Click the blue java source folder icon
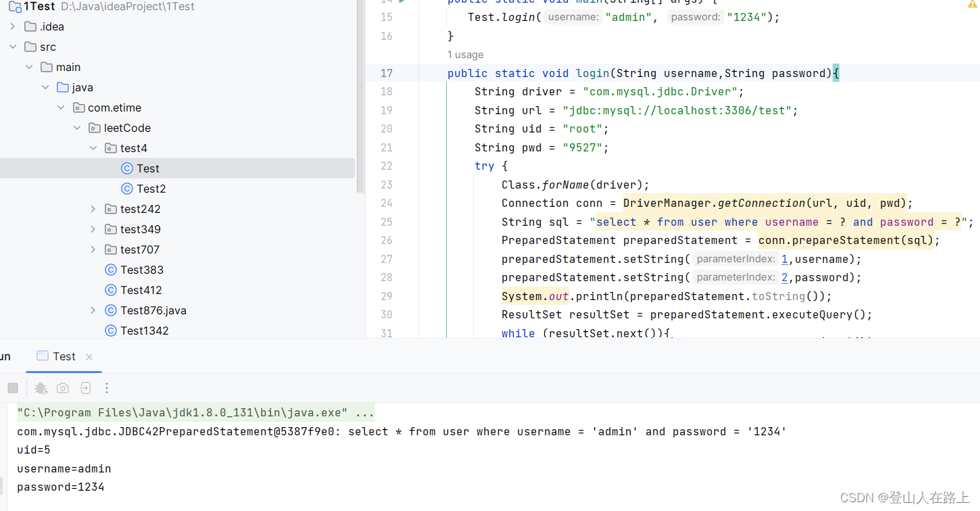 click(x=63, y=87)
